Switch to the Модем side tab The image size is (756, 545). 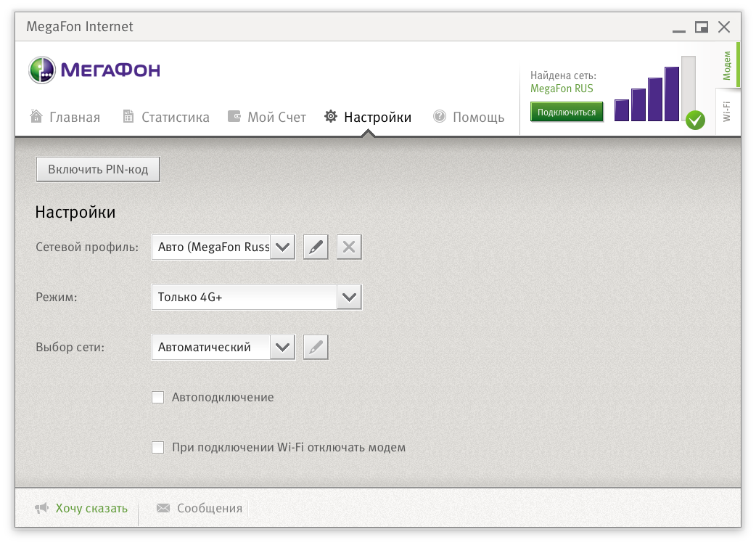point(727,65)
